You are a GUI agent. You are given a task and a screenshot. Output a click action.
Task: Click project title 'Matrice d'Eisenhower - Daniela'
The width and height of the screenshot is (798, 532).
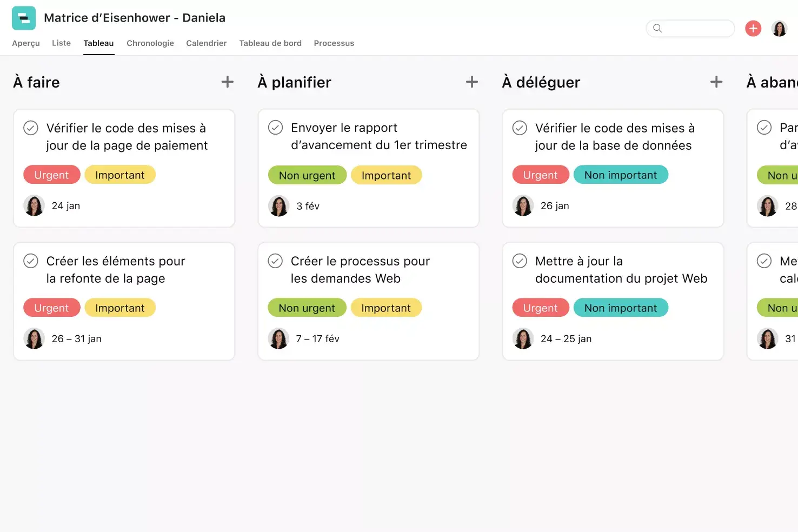135,18
